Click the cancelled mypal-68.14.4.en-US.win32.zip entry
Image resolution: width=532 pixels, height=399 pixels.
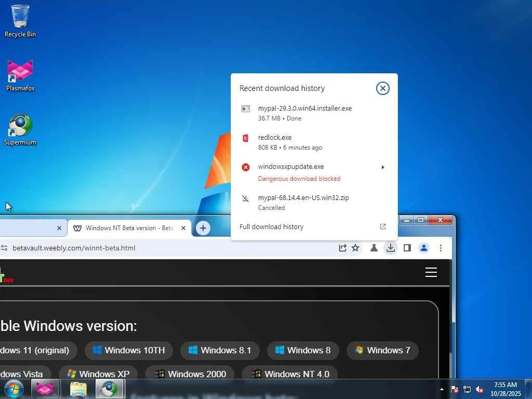tap(314, 202)
